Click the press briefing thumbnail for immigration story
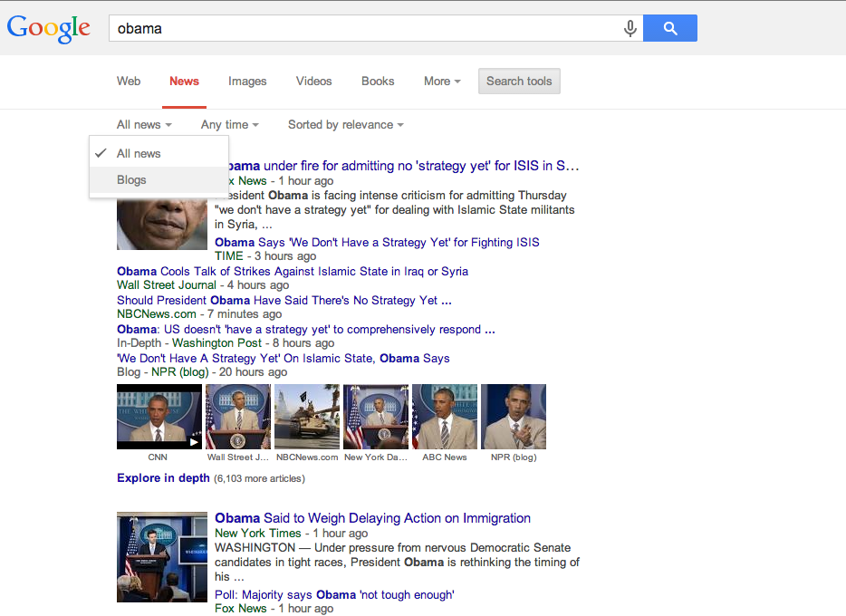 click(x=162, y=557)
